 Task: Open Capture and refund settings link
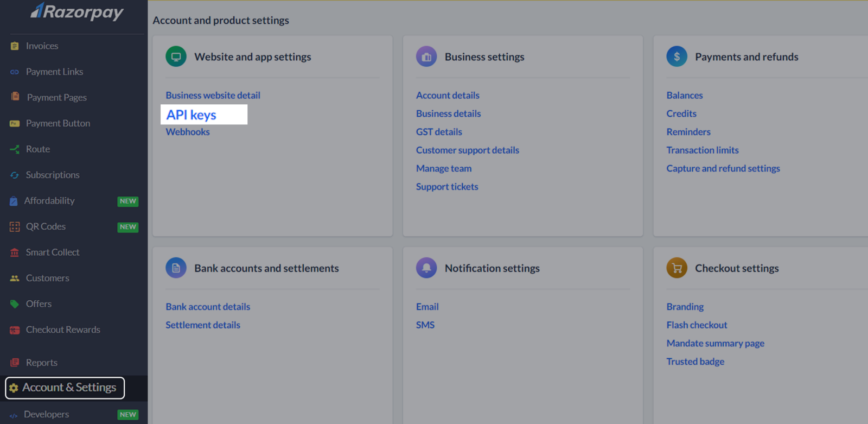coord(723,168)
